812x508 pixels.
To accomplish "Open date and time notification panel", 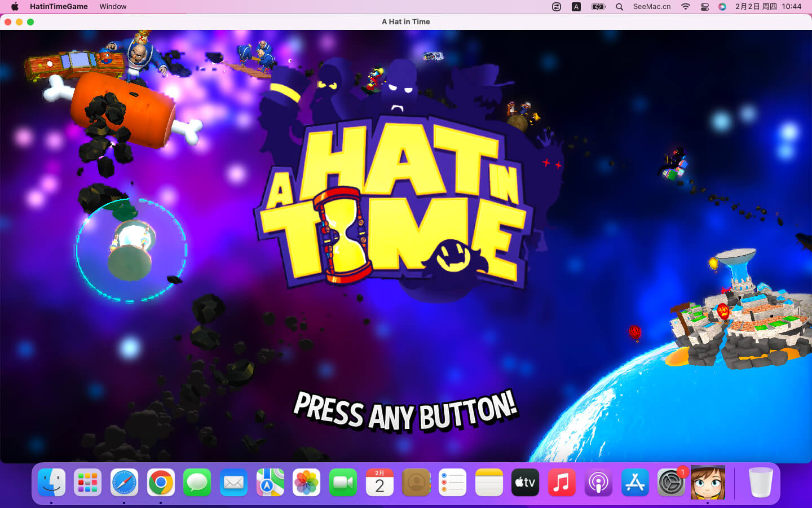I will pos(767,7).
